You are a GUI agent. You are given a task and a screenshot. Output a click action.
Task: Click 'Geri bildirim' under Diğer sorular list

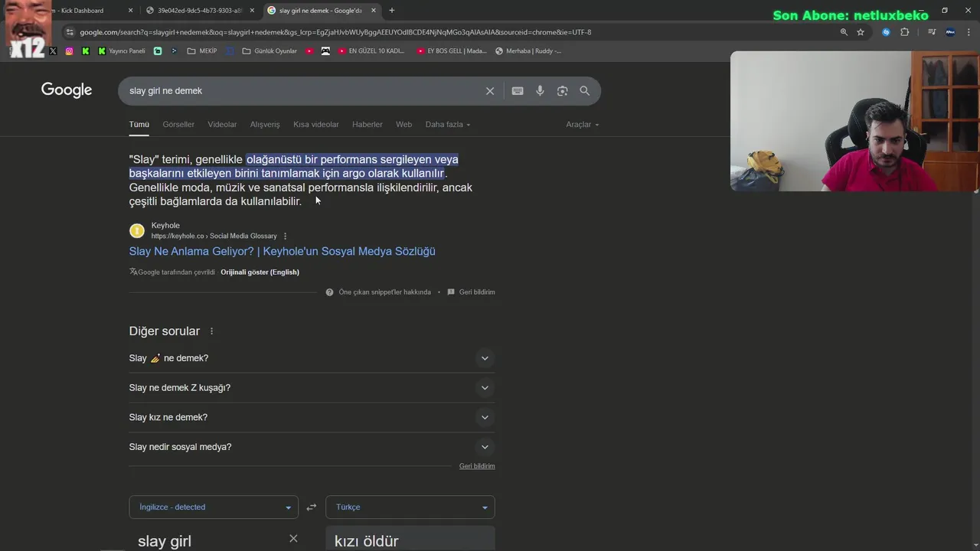477,466
